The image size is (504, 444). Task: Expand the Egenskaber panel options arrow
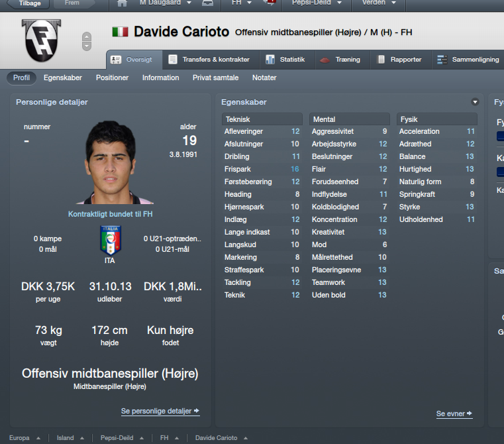[475, 102]
